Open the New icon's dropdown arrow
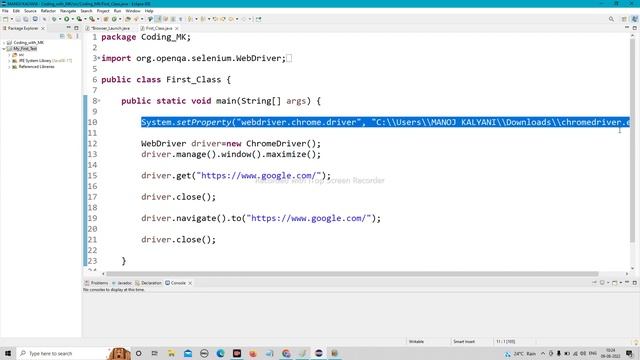The width and height of the screenshot is (640, 360). tap(12, 19)
